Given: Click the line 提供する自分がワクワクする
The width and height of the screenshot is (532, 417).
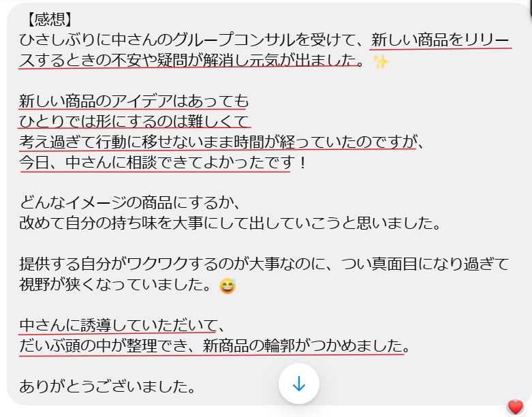Looking at the screenshot, I should tap(264, 264).
